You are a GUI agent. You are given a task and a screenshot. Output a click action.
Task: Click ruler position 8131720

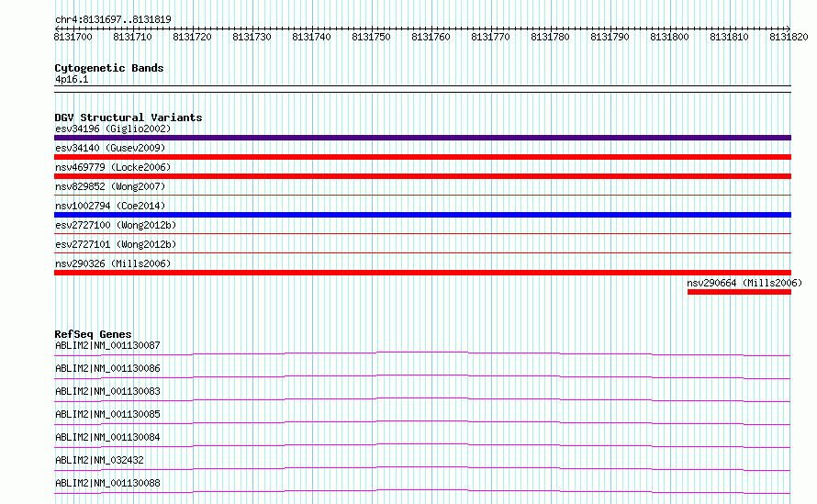pos(192,37)
